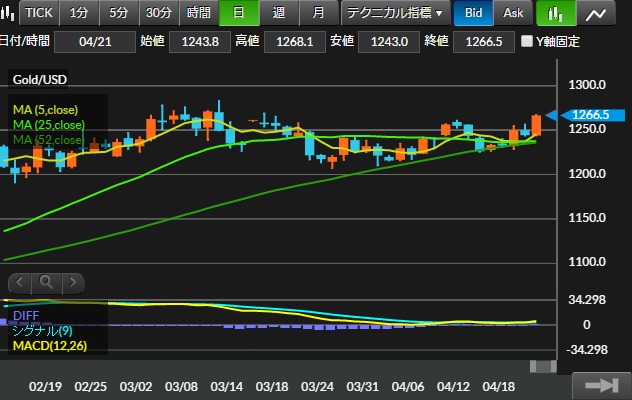This screenshot has width=632, height=400.
Task: Click the MA (5,close) legend
Action: click(x=46, y=110)
